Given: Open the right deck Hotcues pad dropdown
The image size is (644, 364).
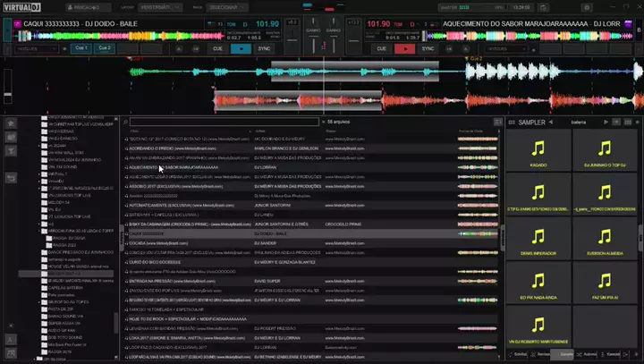Looking at the screenshot, I should pyautogui.click(x=505, y=49).
